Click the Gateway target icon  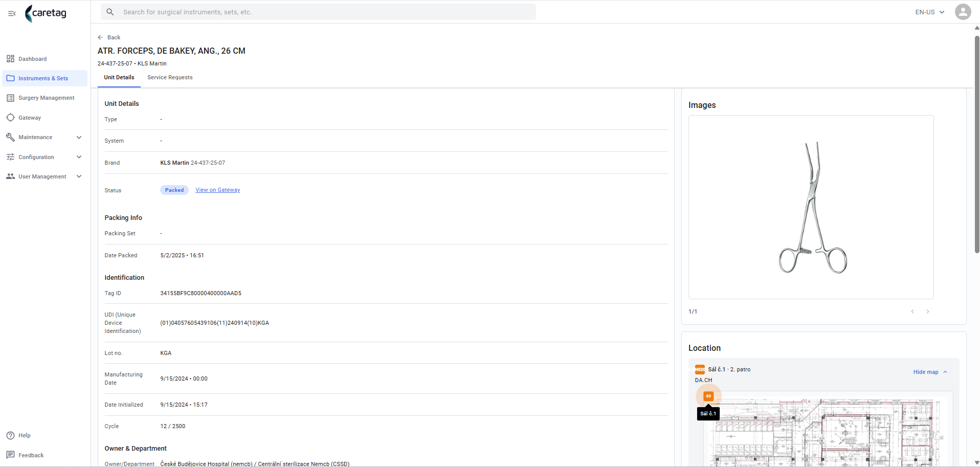(x=10, y=118)
